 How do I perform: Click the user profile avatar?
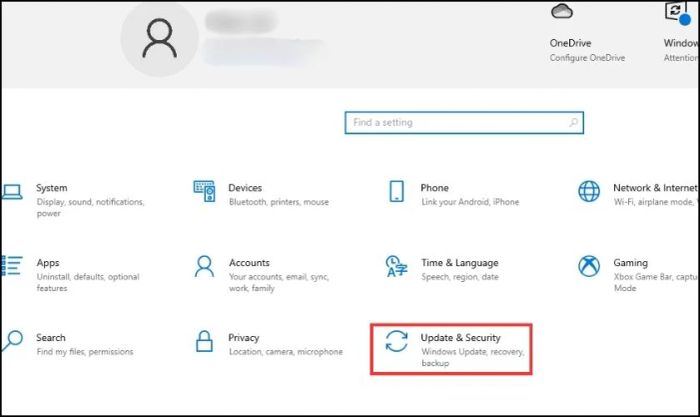click(159, 38)
